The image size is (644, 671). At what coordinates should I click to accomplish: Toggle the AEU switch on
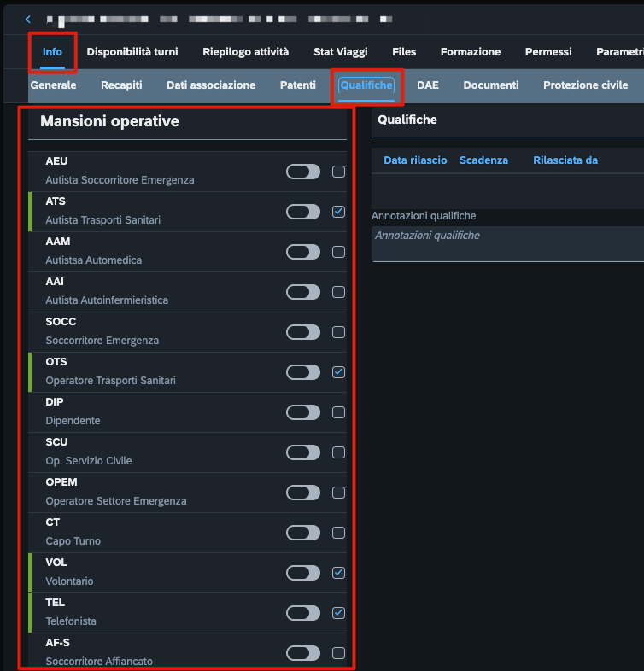pos(303,172)
